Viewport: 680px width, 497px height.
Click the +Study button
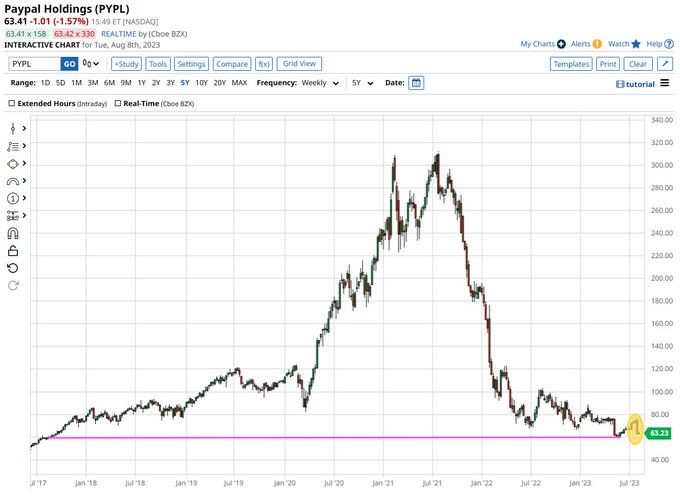[x=126, y=64]
